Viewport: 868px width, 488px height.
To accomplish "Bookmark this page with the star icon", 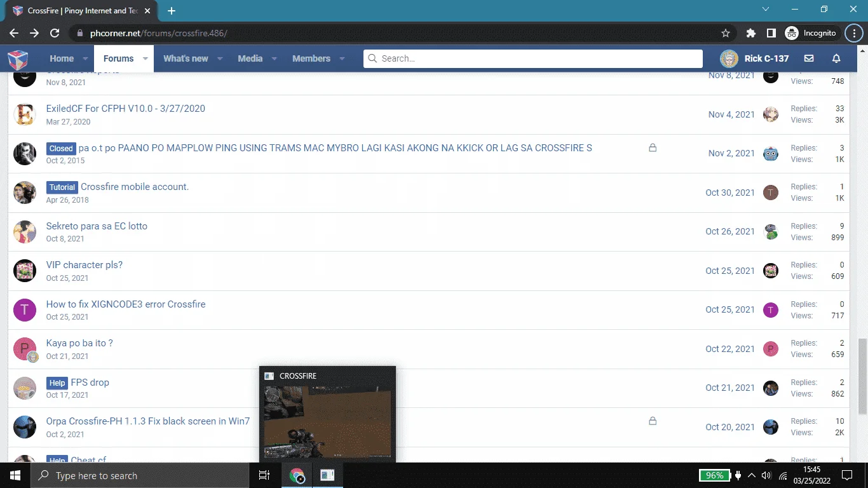I will pyautogui.click(x=726, y=33).
